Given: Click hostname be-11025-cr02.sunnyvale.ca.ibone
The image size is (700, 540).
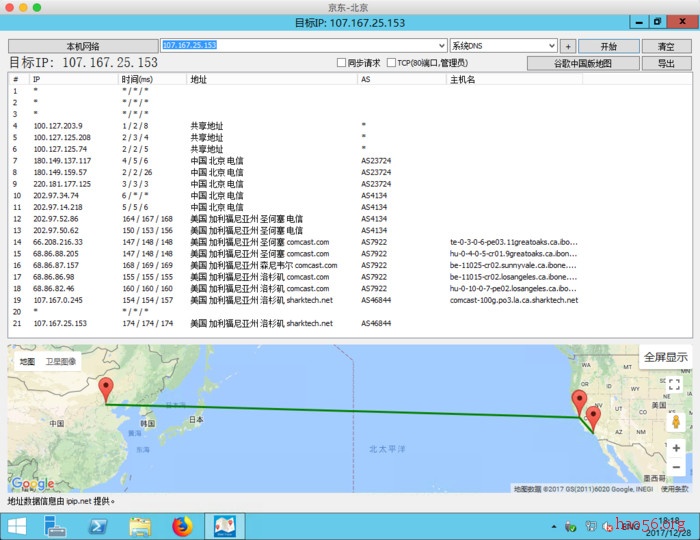Looking at the screenshot, I should tap(513, 265).
